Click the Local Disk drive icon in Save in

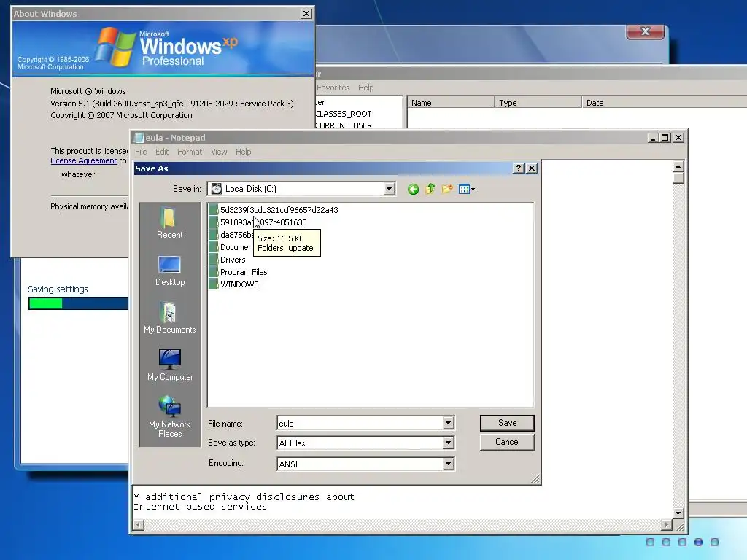tap(216, 189)
